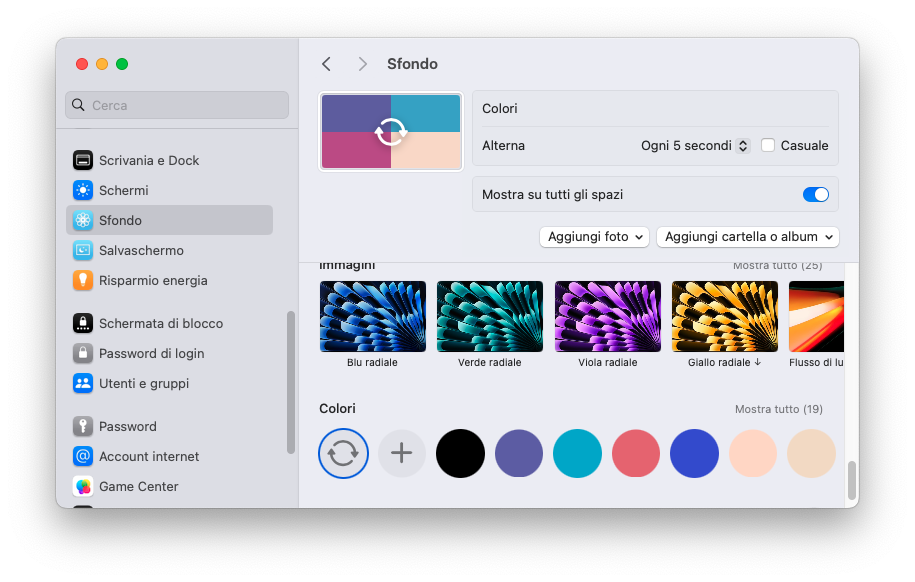Select the Verde radiale wallpaper thumbnail
This screenshot has width=915, height=582.
(490, 316)
